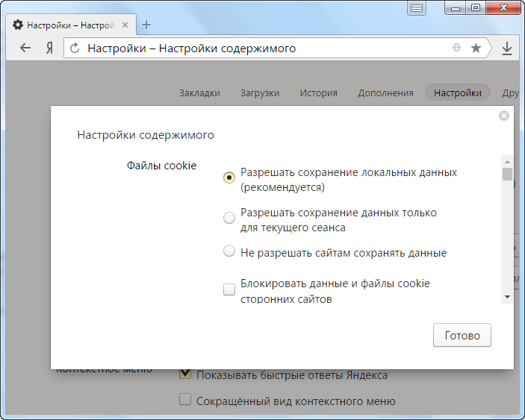Screen dimensions: 525x420
Task: Open a new tab with plus button
Action: [146, 25]
